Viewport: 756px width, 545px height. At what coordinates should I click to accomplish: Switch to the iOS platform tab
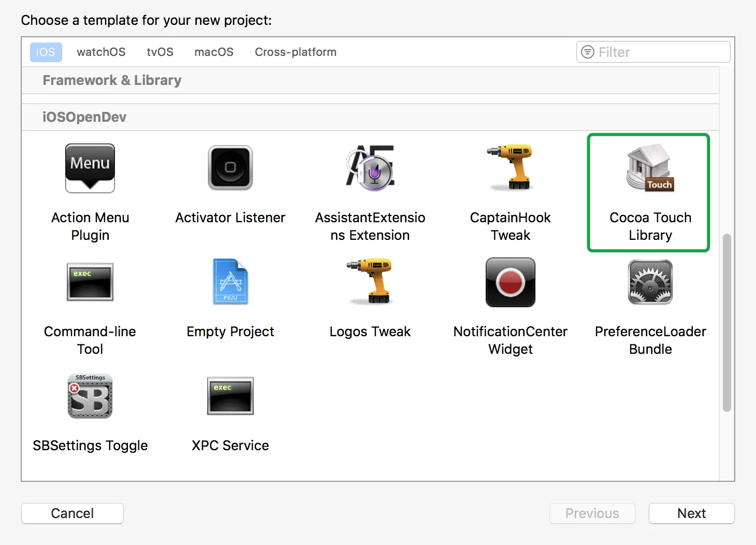click(46, 52)
